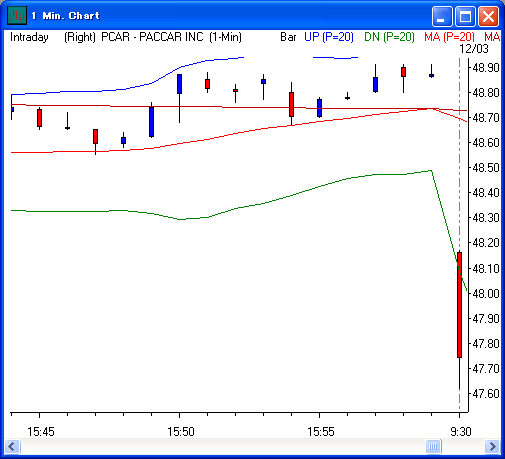Click the left scroll arrow button
The height and width of the screenshot is (459, 505).
(x=13, y=446)
